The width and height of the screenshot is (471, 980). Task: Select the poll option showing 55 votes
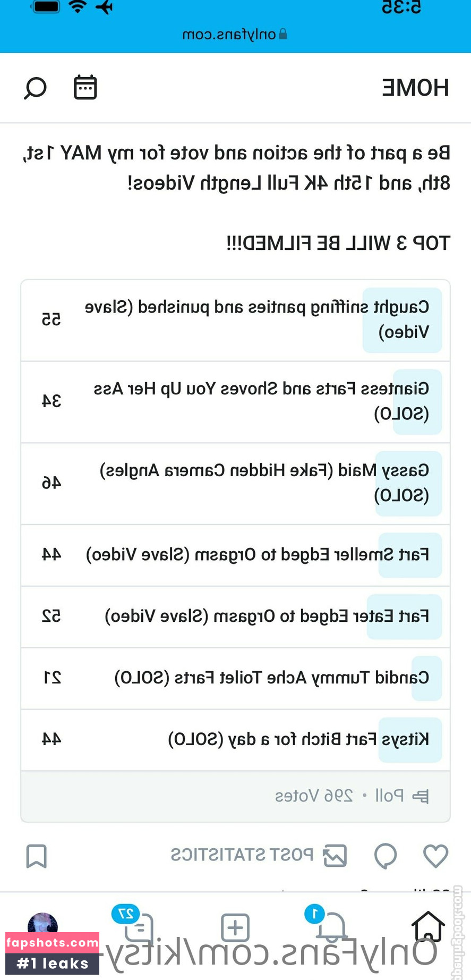click(x=235, y=320)
